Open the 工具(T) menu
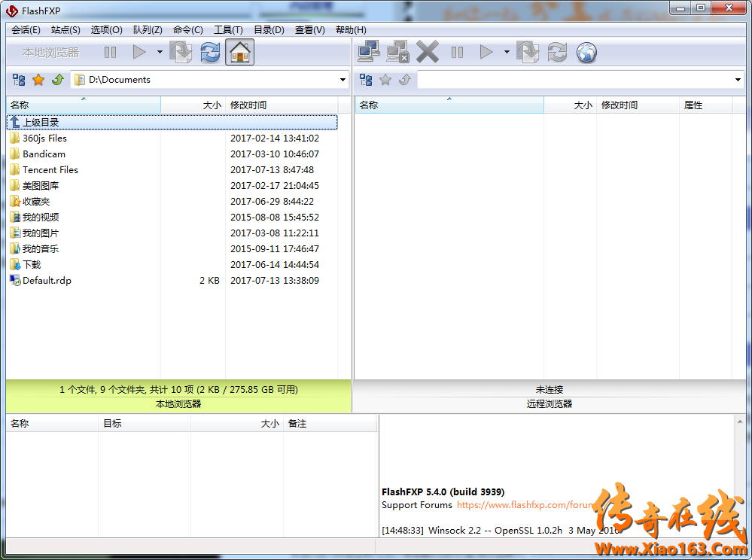Viewport: 752px width, 560px height. pyautogui.click(x=228, y=29)
